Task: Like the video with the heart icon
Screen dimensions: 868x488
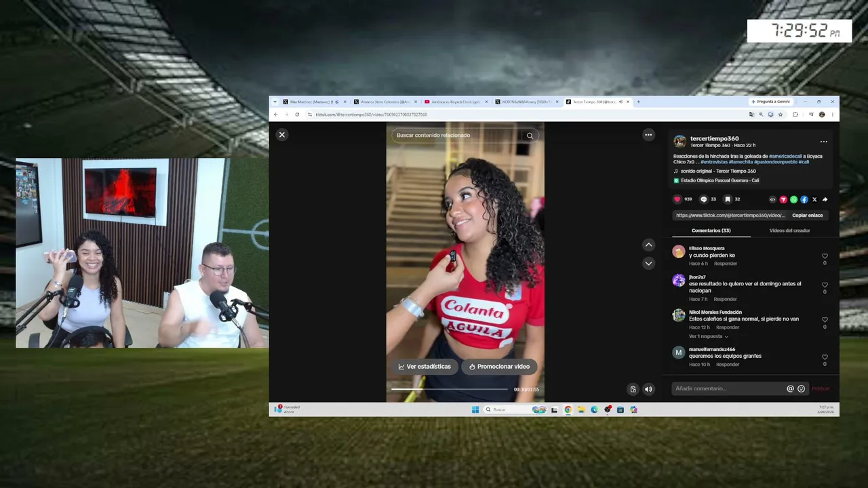Action: coord(677,199)
